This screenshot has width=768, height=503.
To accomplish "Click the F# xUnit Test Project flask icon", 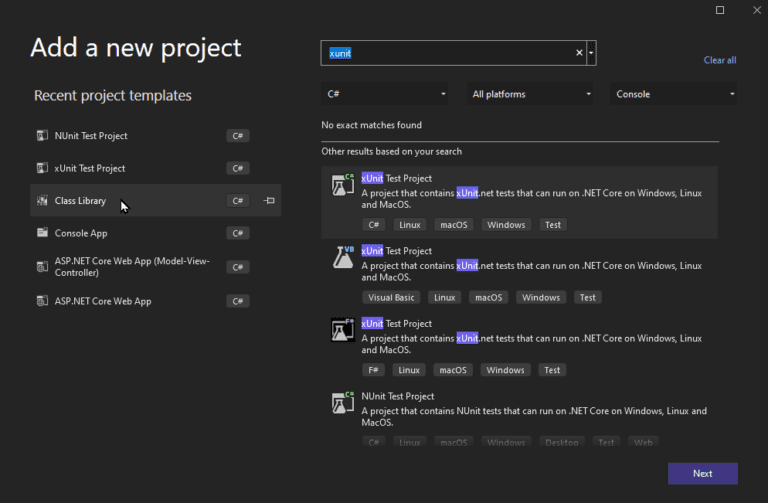I will point(343,330).
